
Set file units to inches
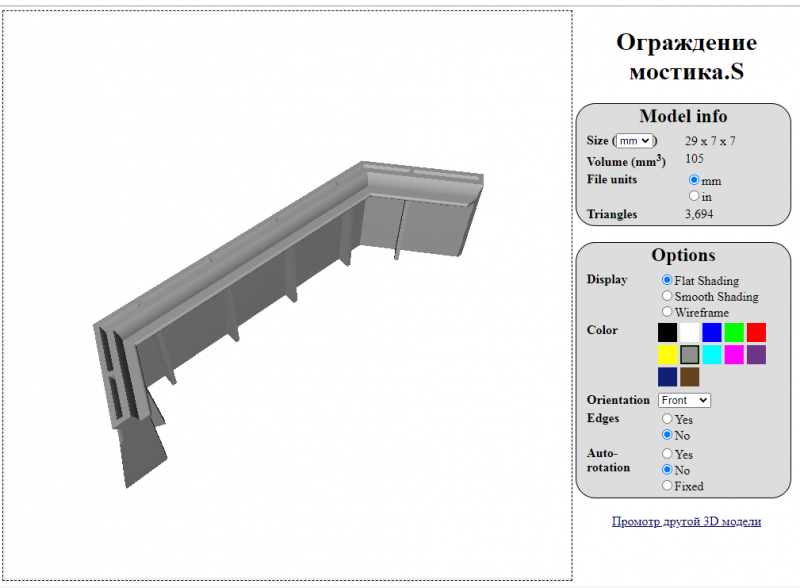coord(694,197)
